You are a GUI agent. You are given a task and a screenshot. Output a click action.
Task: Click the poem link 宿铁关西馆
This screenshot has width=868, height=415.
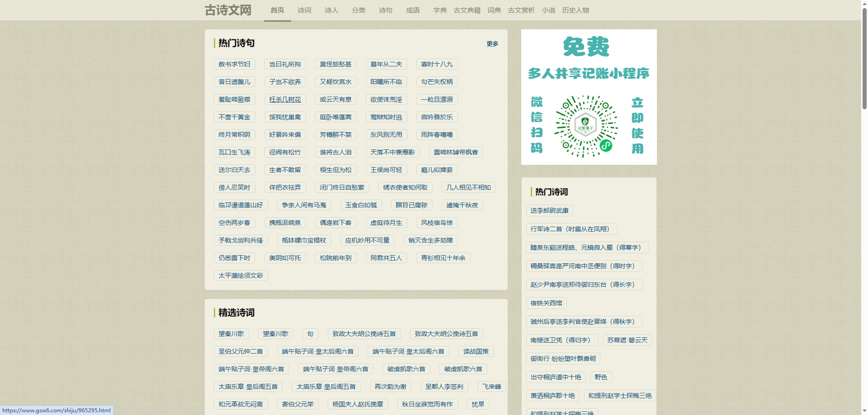tap(546, 303)
